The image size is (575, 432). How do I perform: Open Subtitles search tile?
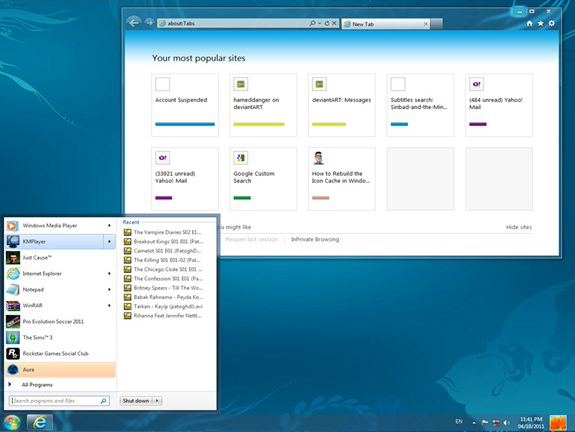coord(420,105)
